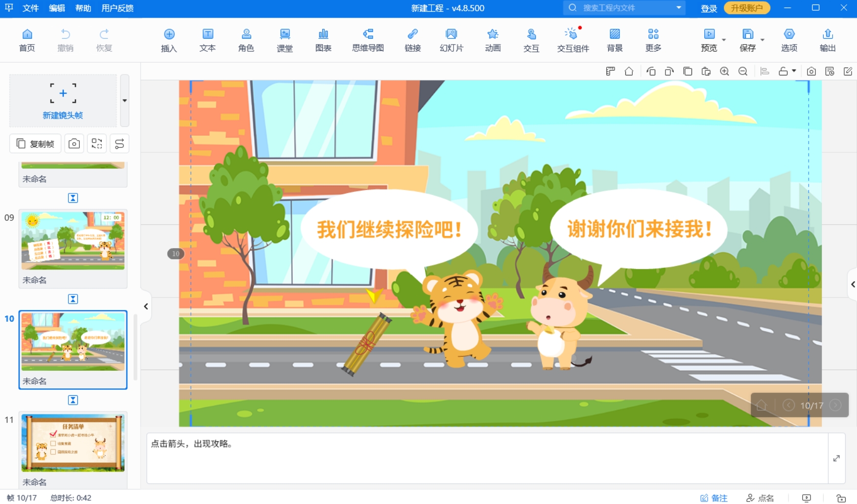Select frame 11 thumbnail in the left panel

[72, 443]
